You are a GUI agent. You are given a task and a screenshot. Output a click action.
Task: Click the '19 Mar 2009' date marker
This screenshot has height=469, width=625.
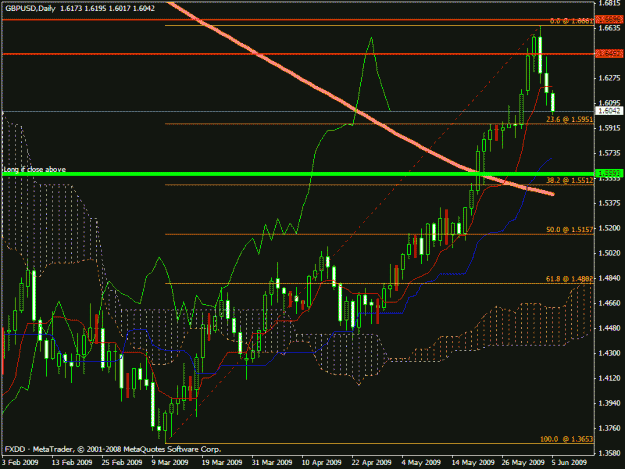(x=222, y=462)
